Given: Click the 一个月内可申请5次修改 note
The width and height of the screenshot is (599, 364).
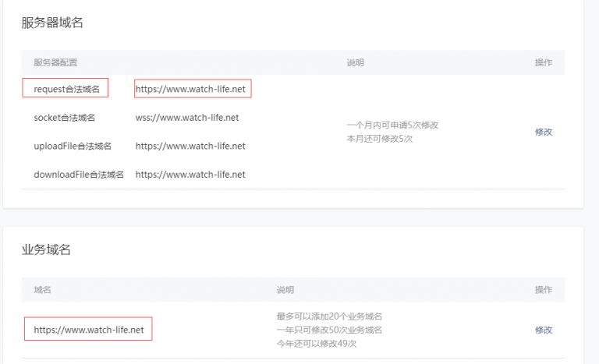Looking at the screenshot, I should (x=392, y=125).
